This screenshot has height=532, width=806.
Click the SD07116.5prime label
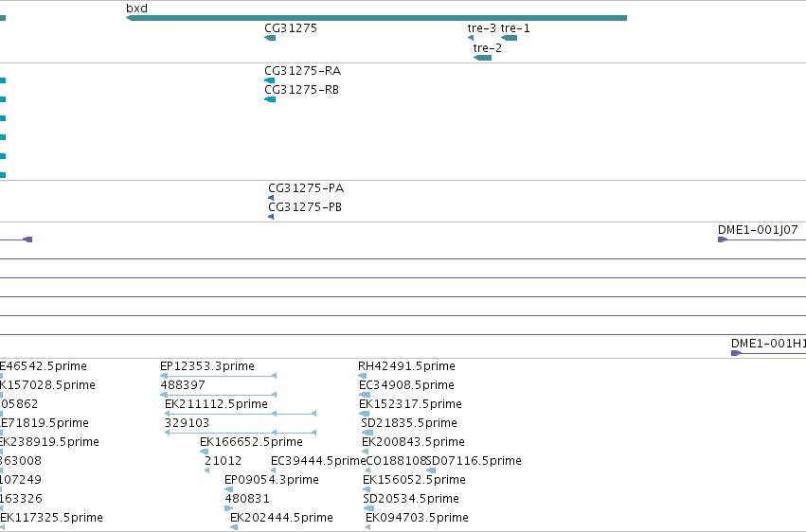[x=474, y=461]
